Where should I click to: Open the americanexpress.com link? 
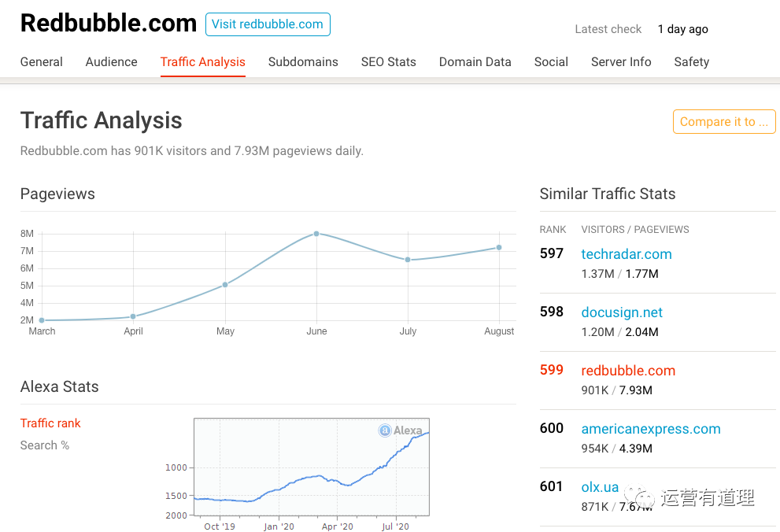click(x=651, y=429)
